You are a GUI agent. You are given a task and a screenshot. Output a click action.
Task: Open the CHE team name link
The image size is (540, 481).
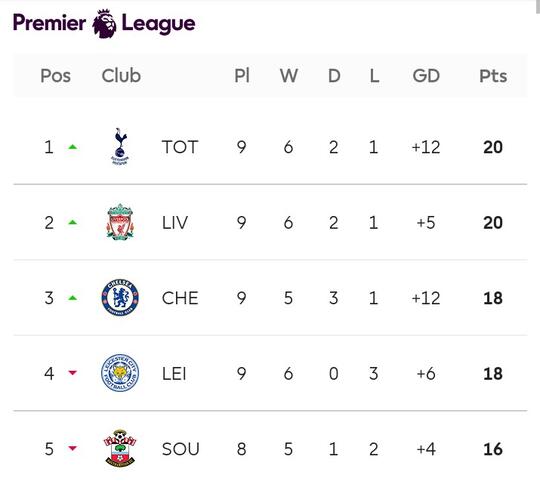[x=180, y=298]
